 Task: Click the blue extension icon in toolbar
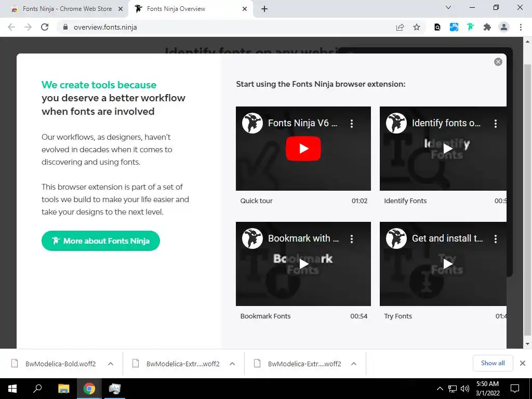454,27
